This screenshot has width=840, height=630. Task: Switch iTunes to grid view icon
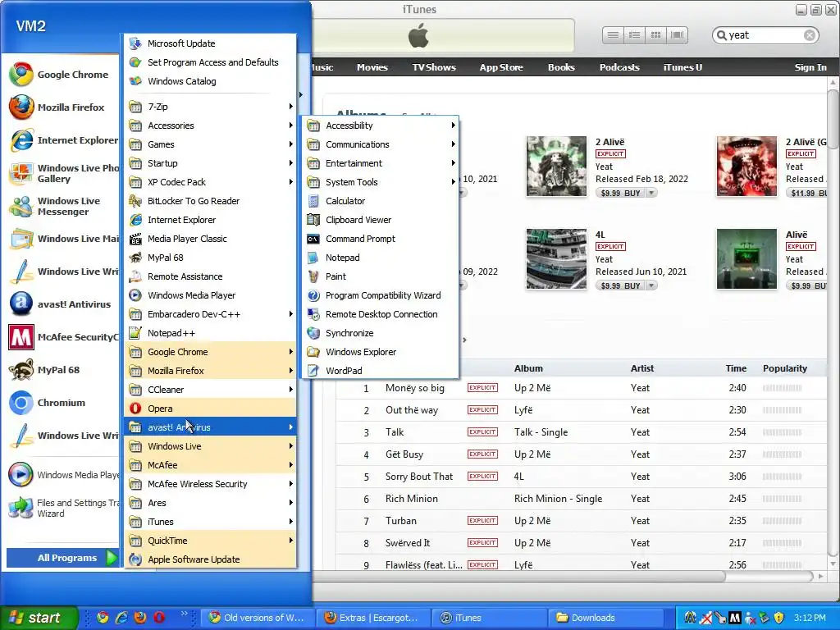tap(655, 35)
